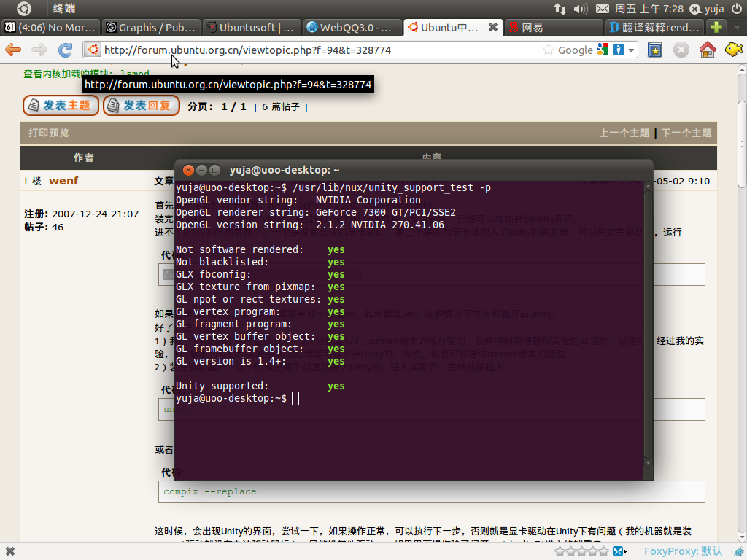Open the bookmarks toolbar icon
The width and height of the screenshot is (747, 560).
pos(655,50)
